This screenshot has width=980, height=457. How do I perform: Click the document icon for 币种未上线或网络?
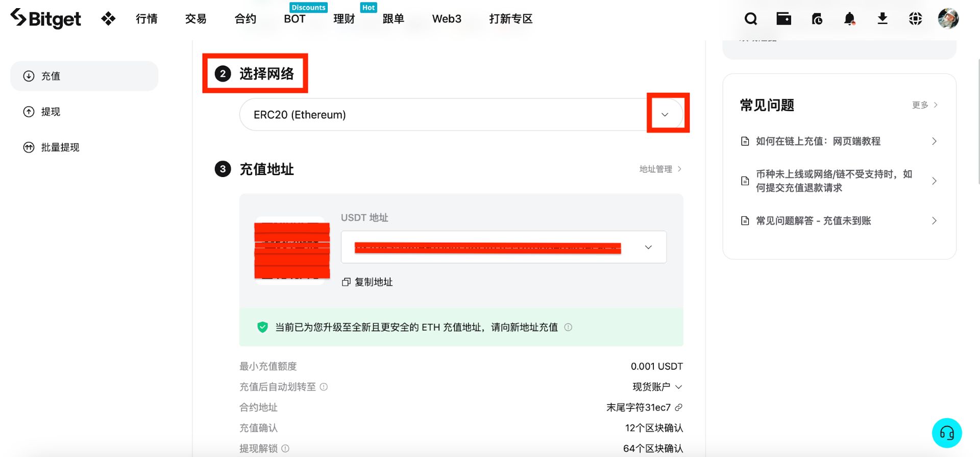tap(745, 181)
